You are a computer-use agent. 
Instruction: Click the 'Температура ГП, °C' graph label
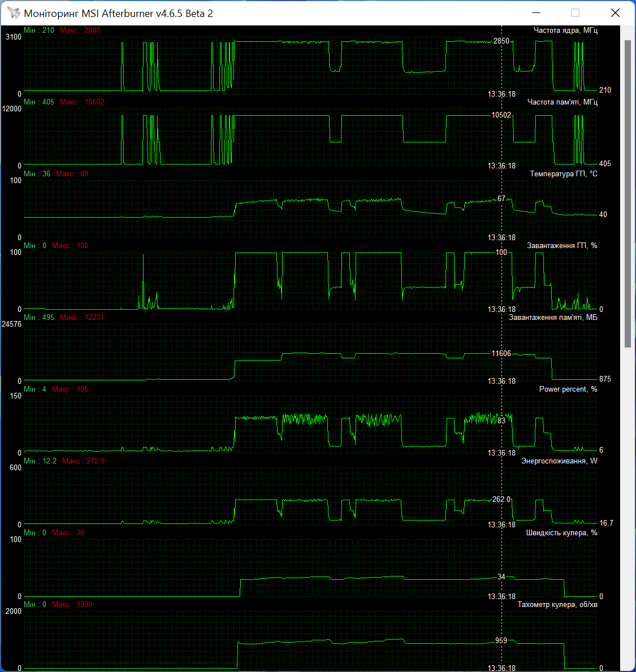pos(564,174)
